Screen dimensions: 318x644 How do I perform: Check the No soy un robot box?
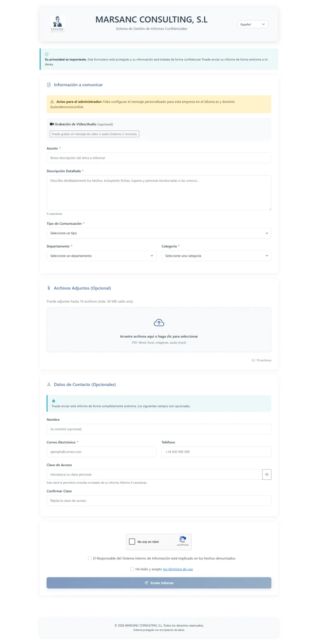(x=132, y=542)
